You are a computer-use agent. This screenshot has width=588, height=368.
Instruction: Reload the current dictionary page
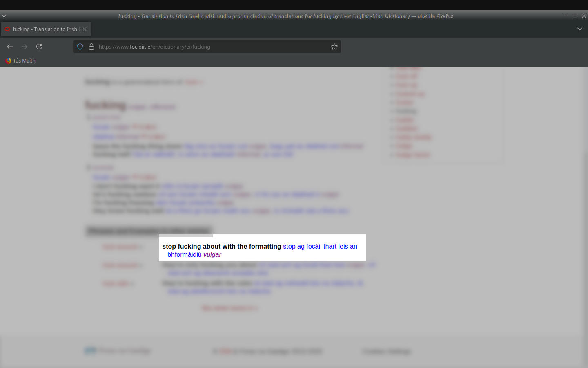pos(39,47)
